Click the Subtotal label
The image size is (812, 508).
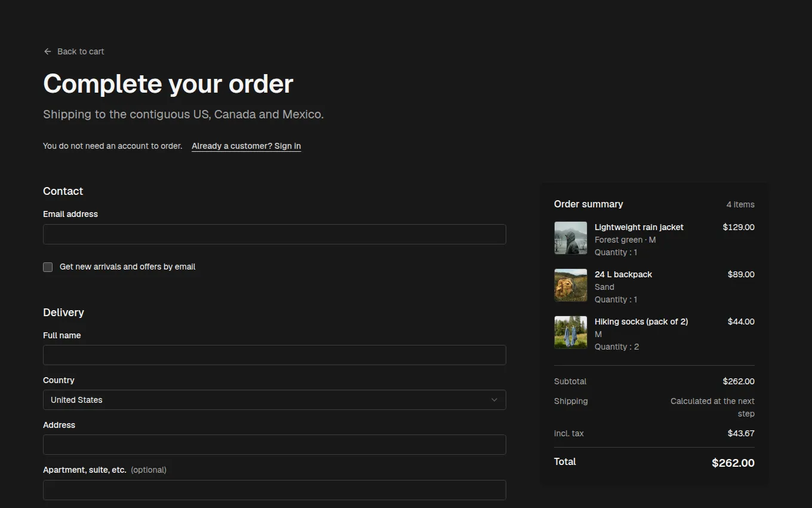pos(570,381)
